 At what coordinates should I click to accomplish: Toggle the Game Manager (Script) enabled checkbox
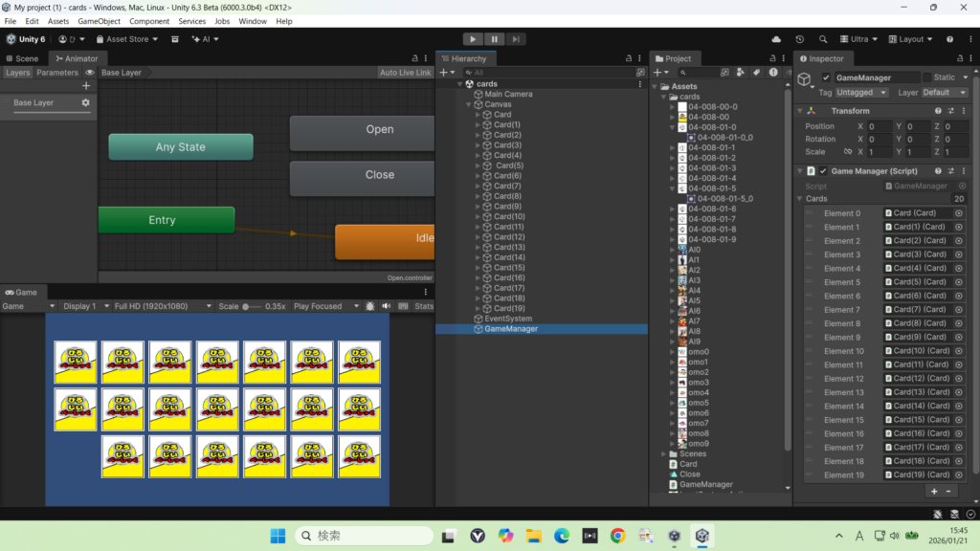click(823, 171)
